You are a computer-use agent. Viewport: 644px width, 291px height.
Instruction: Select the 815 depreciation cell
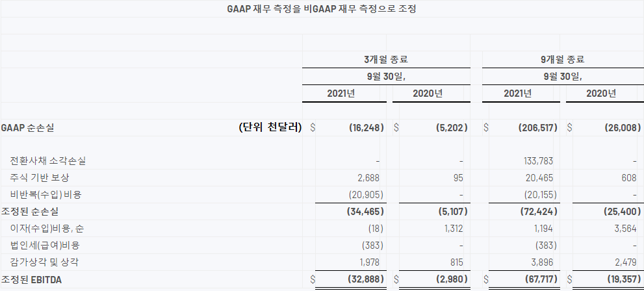point(456,262)
